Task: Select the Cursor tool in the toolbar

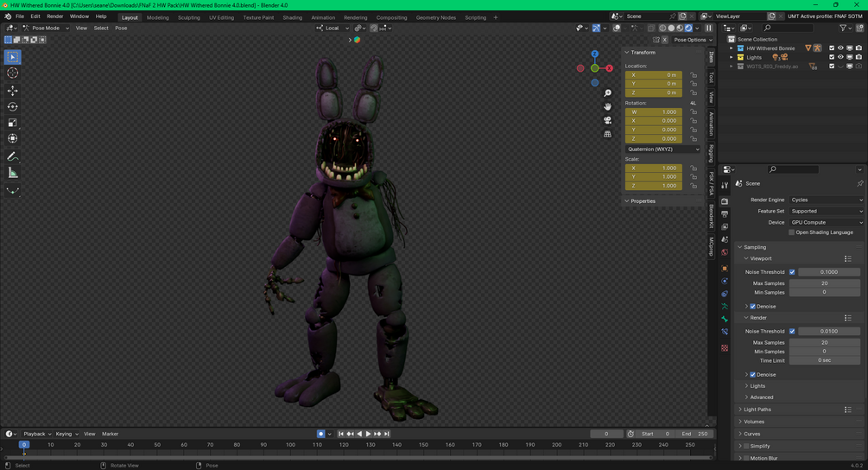Action: 13,73
